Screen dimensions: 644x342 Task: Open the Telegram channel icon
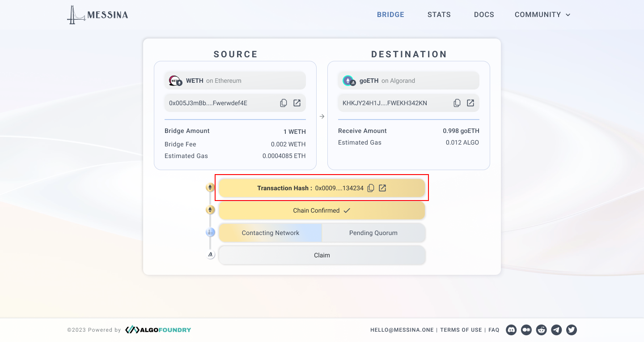(x=556, y=330)
